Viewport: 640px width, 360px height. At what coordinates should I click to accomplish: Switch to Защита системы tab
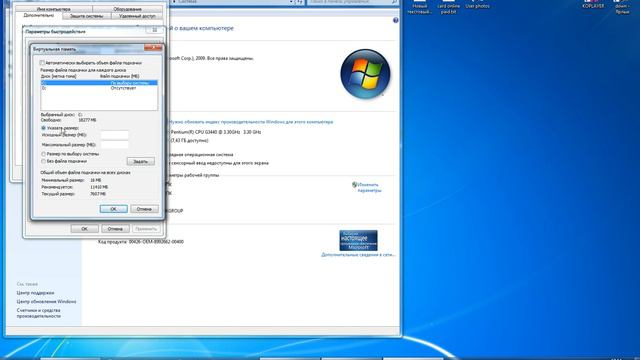[x=86, y=16]
